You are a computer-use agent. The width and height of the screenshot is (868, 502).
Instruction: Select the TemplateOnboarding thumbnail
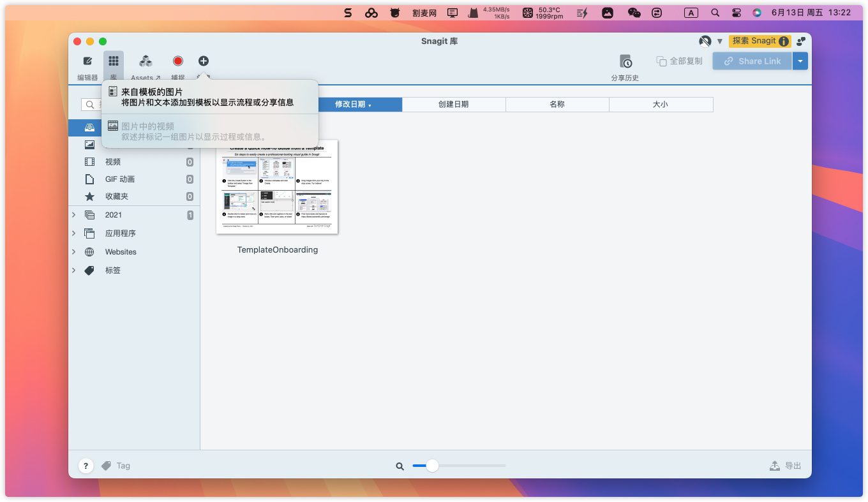coord(277,187)
